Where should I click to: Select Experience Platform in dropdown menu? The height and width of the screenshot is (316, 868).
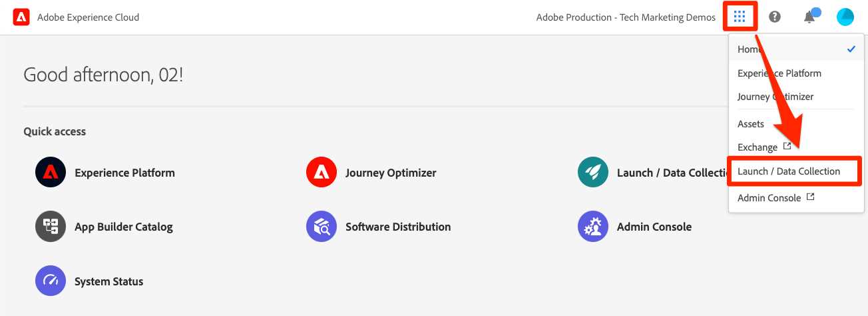pyautogui.click(x=779, y=73)
